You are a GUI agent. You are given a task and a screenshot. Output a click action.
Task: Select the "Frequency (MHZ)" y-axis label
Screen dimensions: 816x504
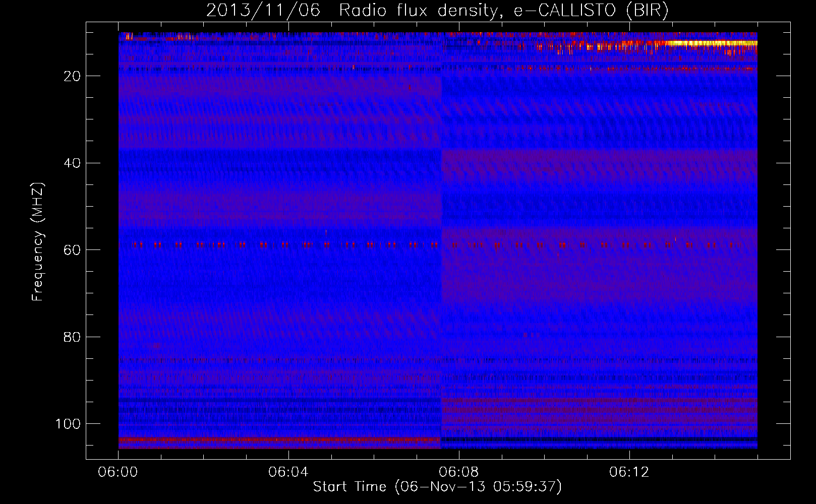[38, 242]
